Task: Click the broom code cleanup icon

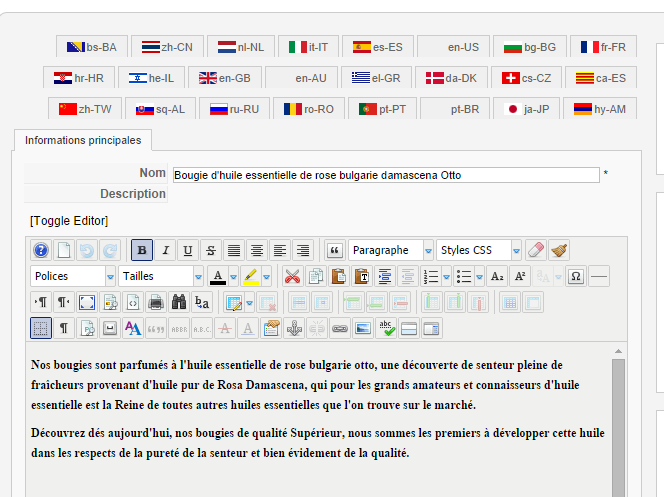Action: click(559, 250)
